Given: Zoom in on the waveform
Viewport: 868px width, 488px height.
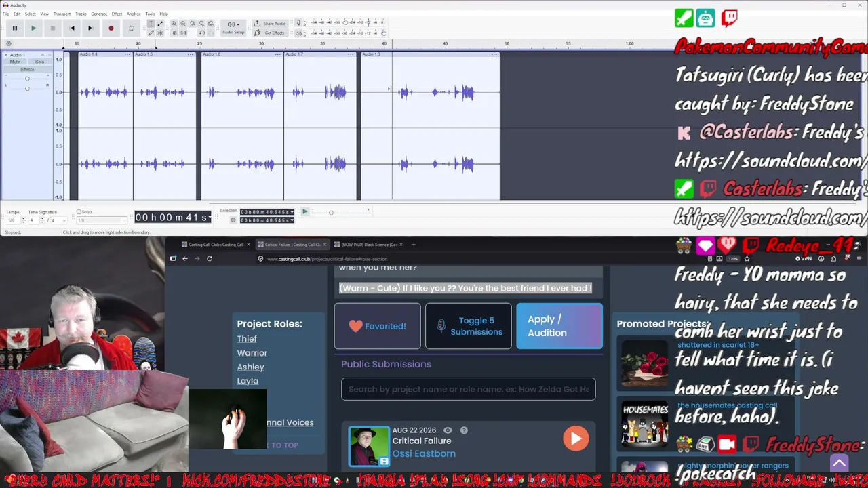Looking at the screenshot, I should click(174, 24).
